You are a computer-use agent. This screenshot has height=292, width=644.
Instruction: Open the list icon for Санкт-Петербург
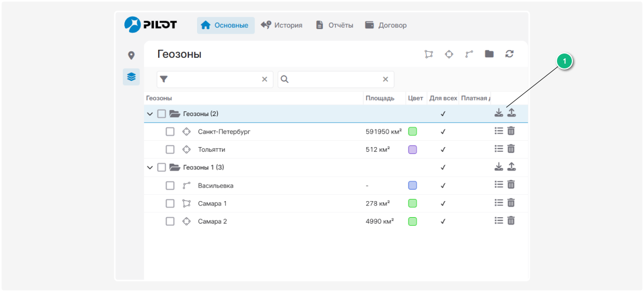499,131
